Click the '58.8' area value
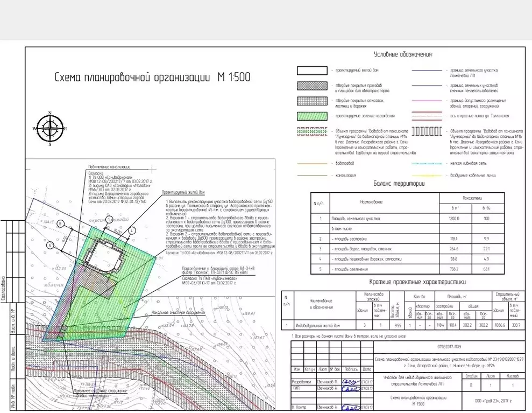Screen dimensions: 532x413 [453, 259]
